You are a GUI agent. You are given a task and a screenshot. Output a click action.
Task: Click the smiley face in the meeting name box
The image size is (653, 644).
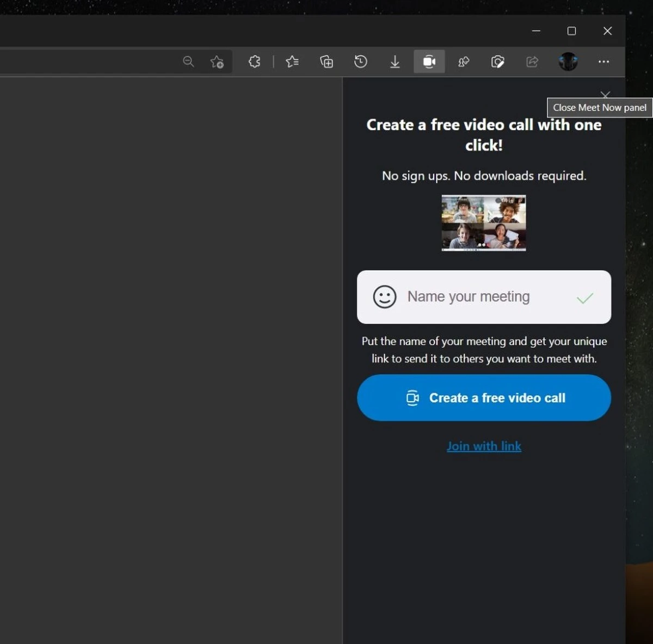click(385, 298)
